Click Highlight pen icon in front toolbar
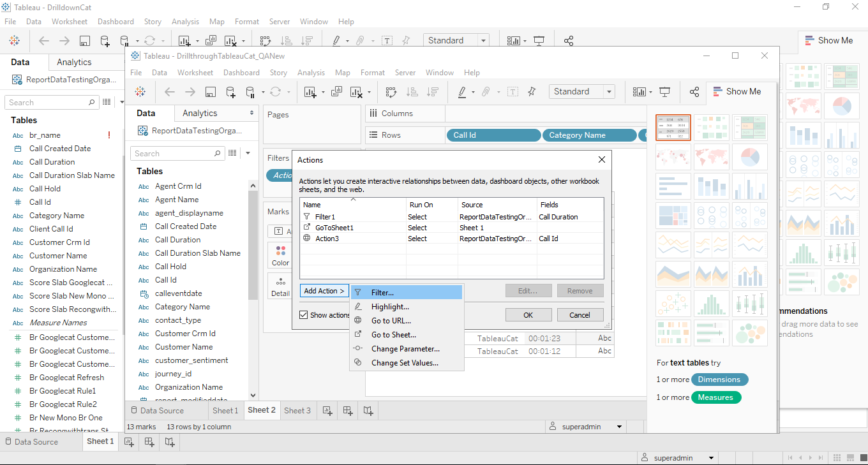This screenshot has width=868, height=465. click(x=462, y=92)
